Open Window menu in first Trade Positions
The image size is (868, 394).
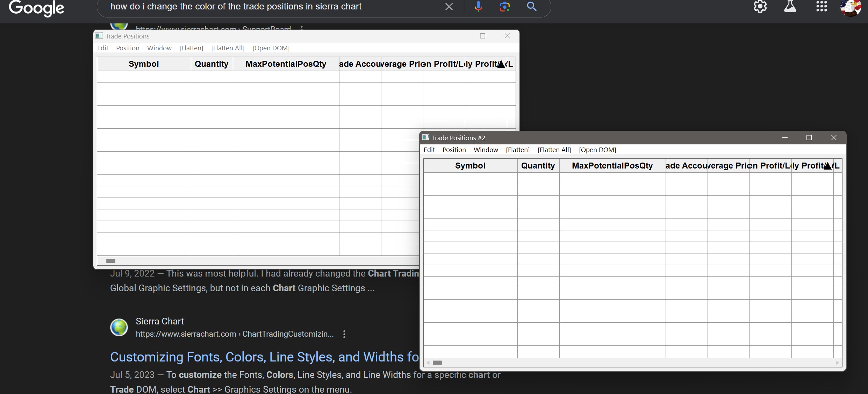click(x=159, y=48)
